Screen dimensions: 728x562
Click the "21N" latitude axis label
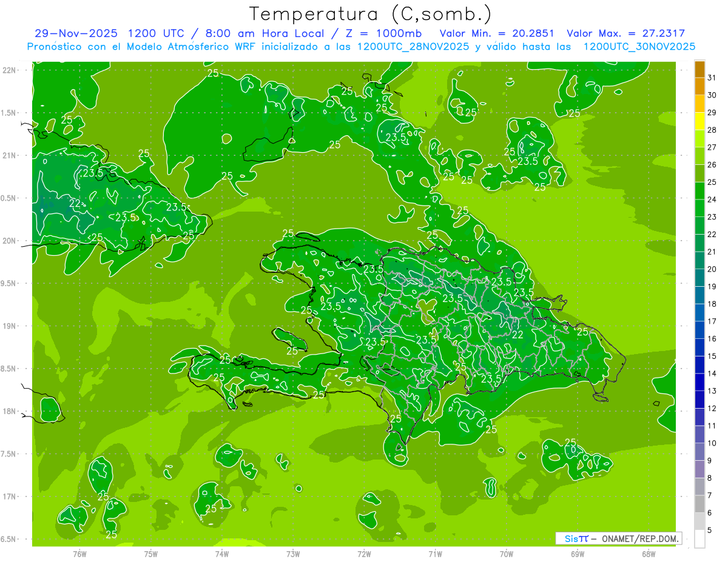click(x=9, y=155)
